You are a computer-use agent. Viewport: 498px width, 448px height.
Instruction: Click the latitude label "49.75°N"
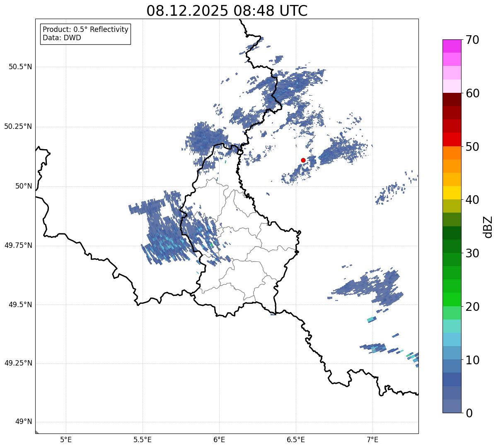pyautogui.click(x=18, y=245)
